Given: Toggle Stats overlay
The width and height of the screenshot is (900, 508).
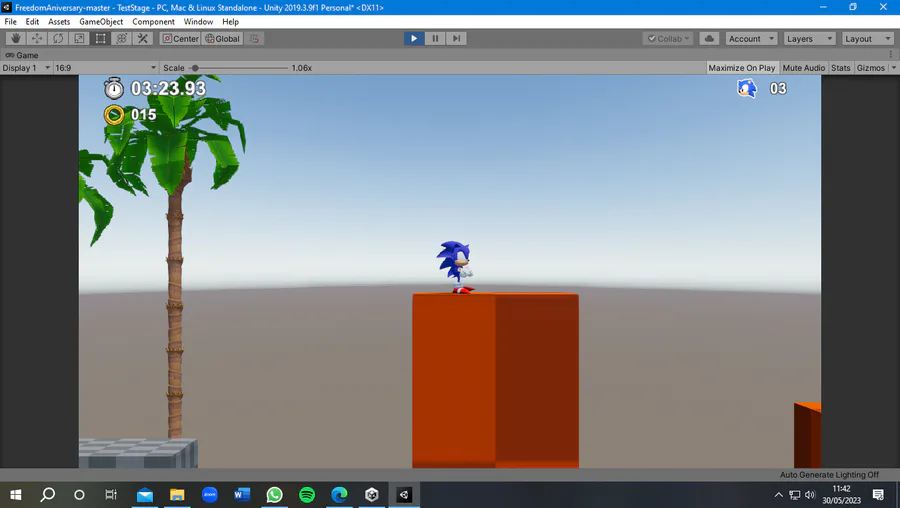Looking at the screenshot, I should pyautogui.click(x=840, y=68).
